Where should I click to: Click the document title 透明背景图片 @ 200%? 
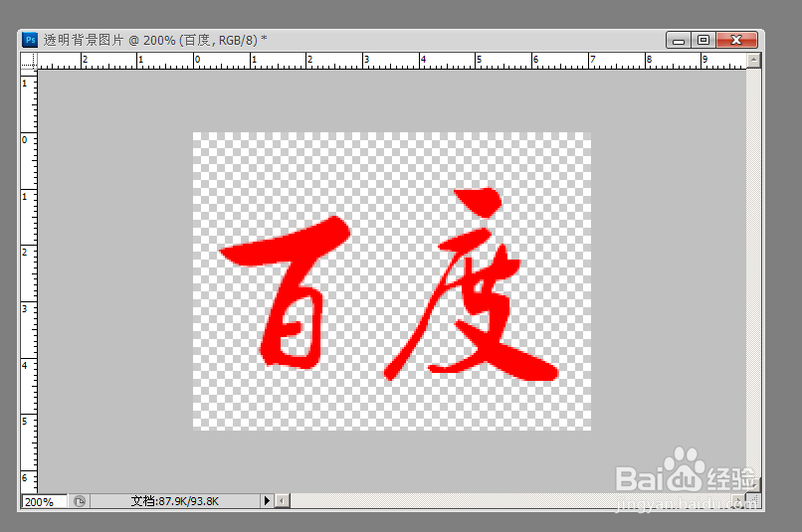(109, 40)
